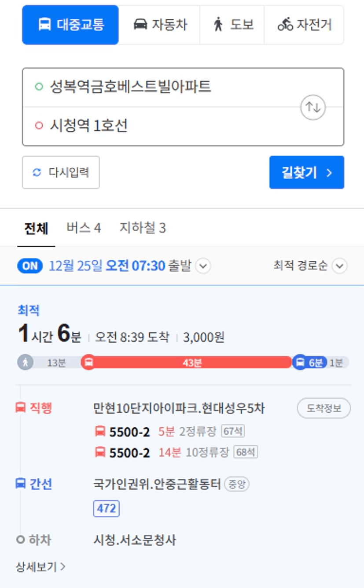Expand route details with 상세보기
The height and width of the screenshot is (588, 364).
[x=40, y=566]
